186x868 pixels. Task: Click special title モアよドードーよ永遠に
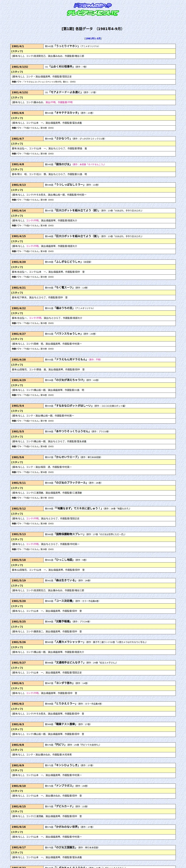[66, 92]
